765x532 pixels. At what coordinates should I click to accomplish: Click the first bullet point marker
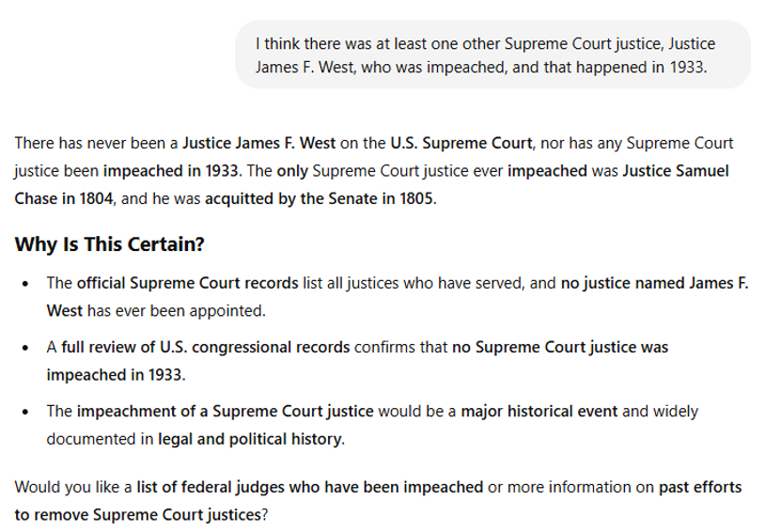coord(25,284)
